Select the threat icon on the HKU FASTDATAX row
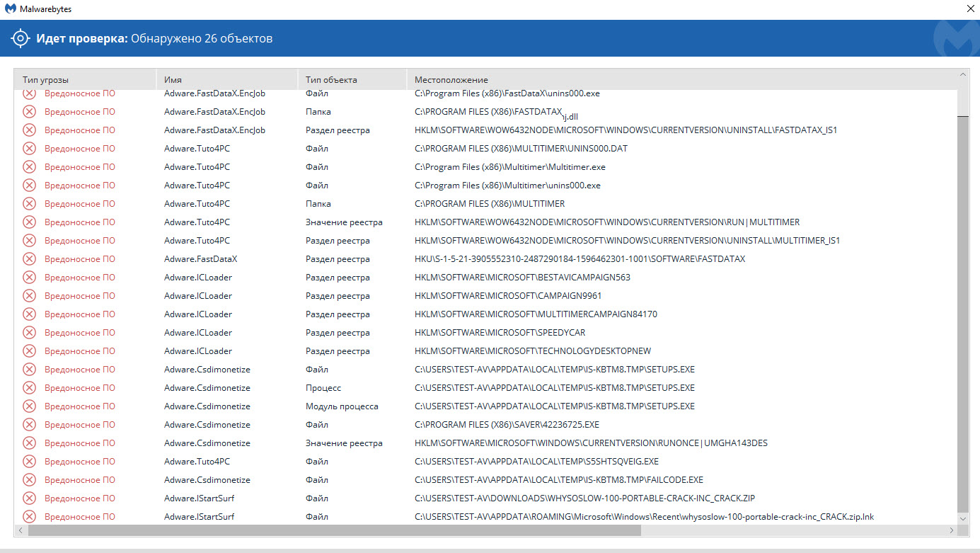This screenshot has width=980, height=553. pyautogui.click(x=29, y=259)
